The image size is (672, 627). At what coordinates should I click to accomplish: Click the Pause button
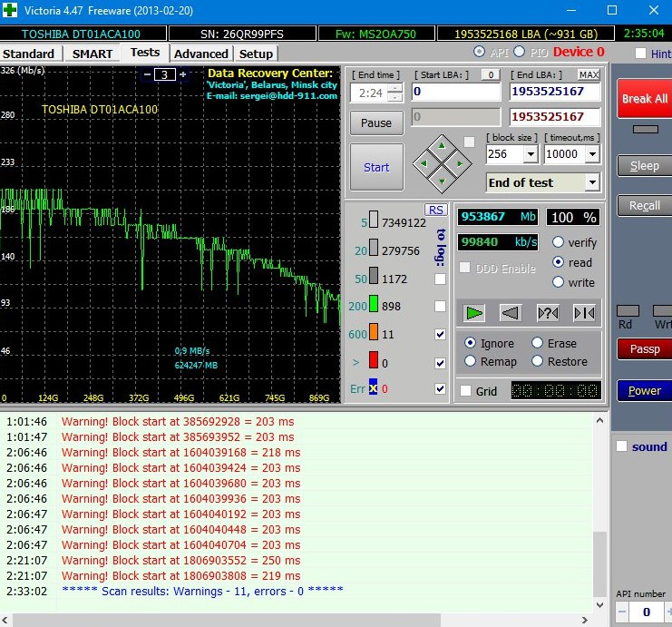pyautogui.click(x=376, y=123)
